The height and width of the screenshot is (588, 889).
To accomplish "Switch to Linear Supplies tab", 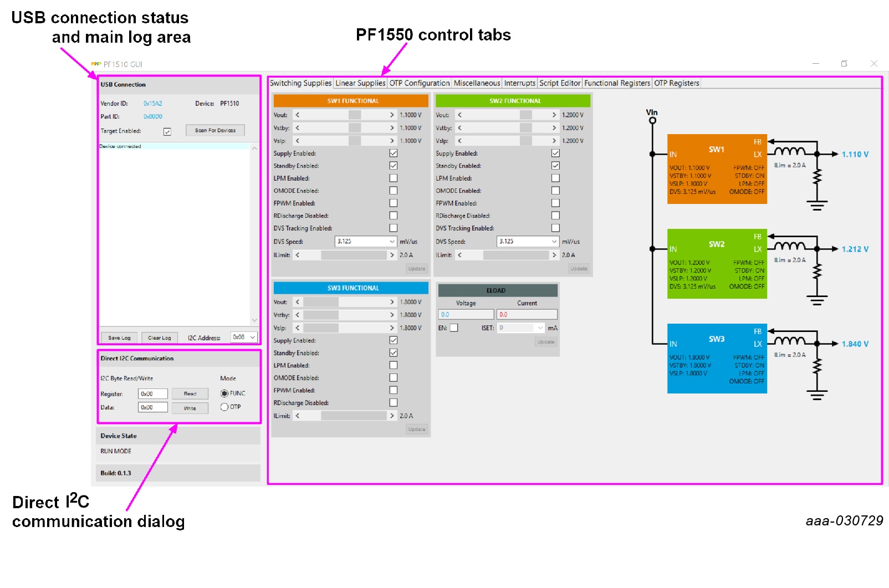I will pos(360,83).
